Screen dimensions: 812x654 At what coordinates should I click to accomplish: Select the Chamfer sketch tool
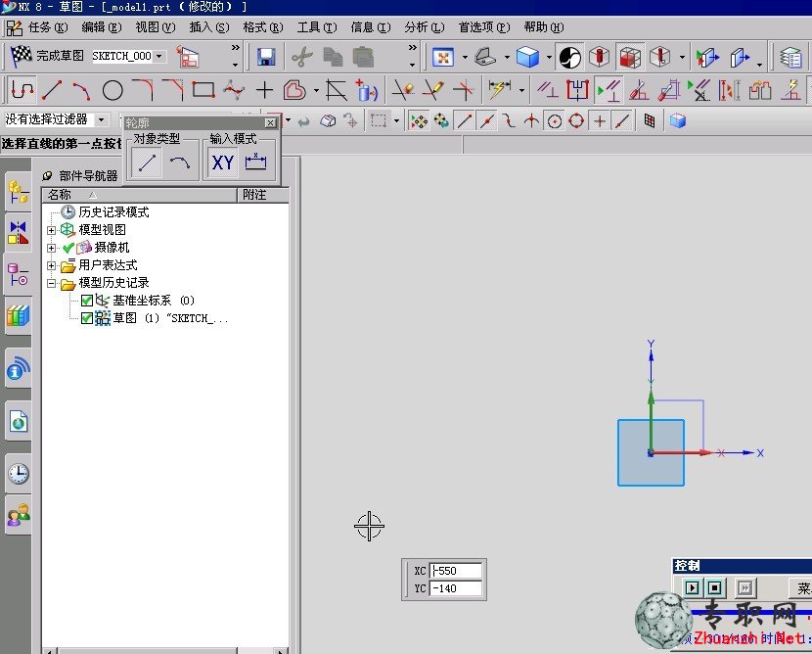click(x=172, y=90)
